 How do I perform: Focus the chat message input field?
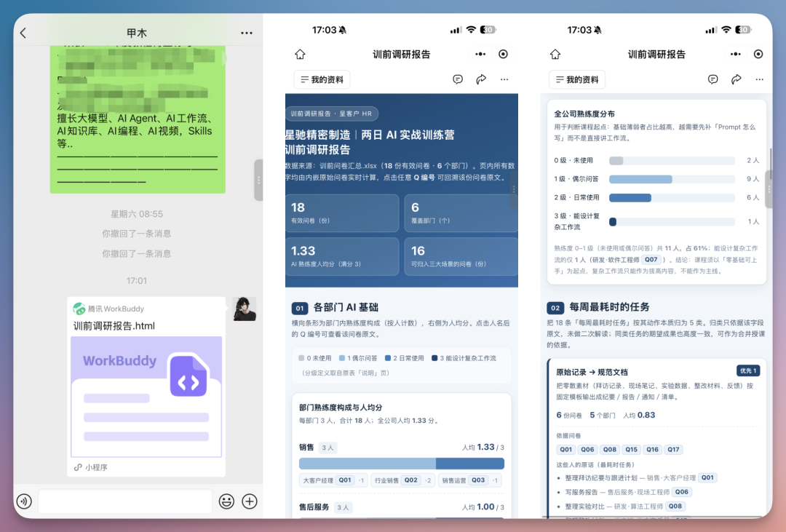pos(125,501)
